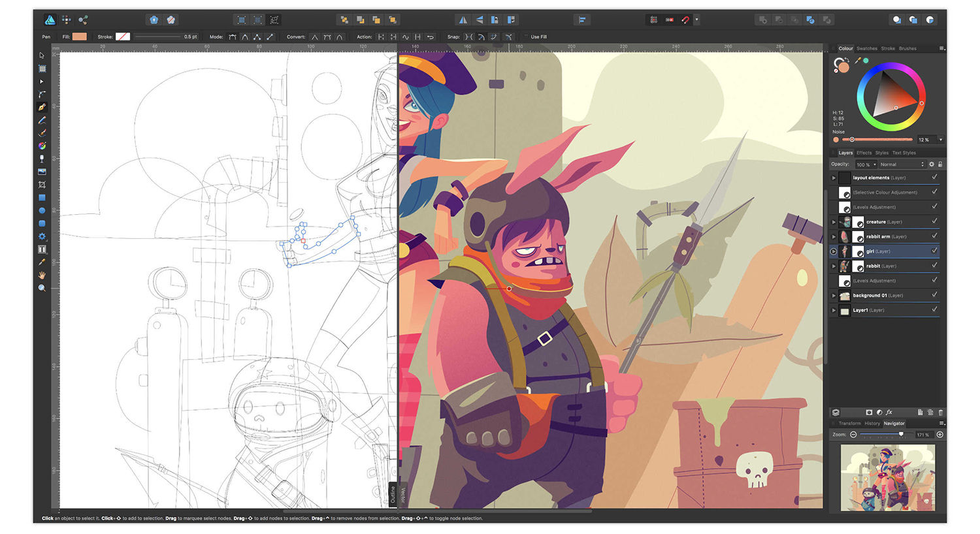Screen dimensions: 980x534
Task: Expand the background 01 layer
Action: click(834, 296)
